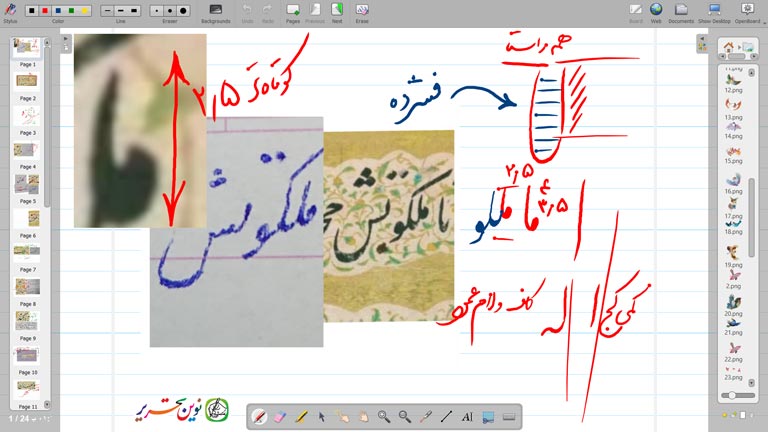Select the Laser Pointer tool
This screenshot has width=768, height=432.
(x=426, y=416)
